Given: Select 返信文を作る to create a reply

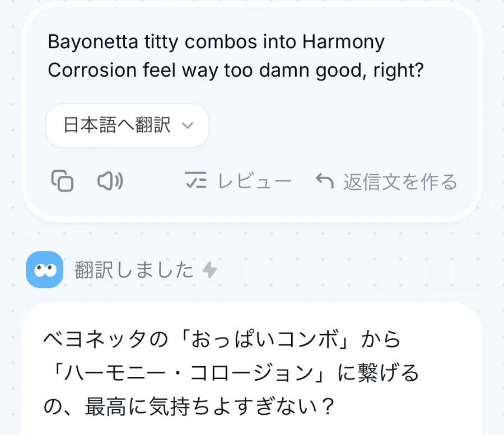Looking at the screenshot, I should click(x=400, y=181).
